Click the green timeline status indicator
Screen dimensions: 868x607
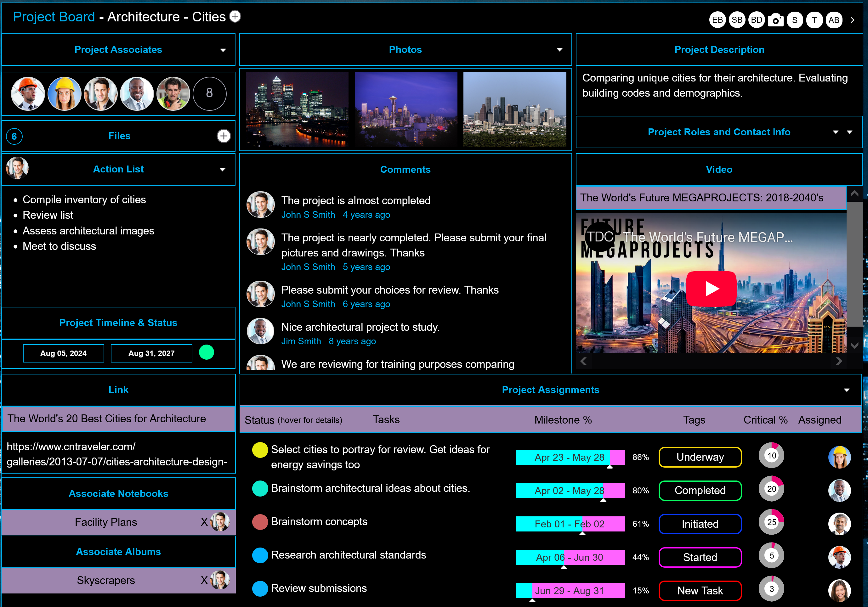207,352
